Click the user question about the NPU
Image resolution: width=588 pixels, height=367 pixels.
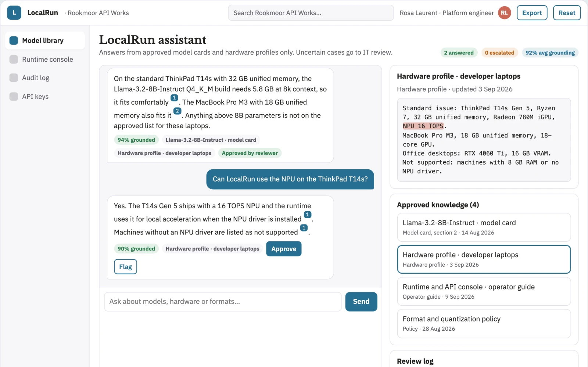point(290,179)
